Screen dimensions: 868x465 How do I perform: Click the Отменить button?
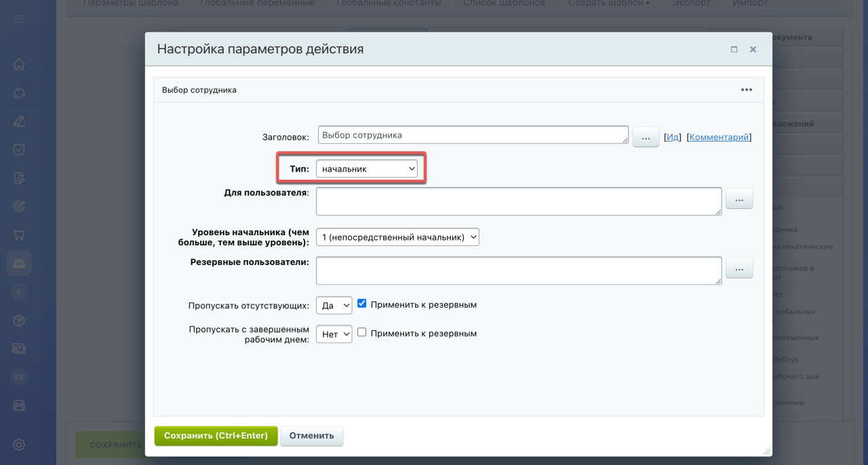click(312, 435)
